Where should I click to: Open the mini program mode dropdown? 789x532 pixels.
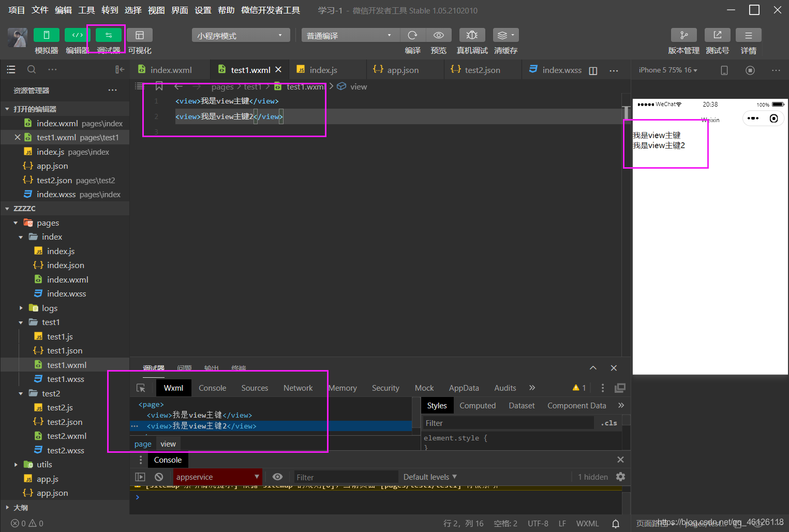(241, 35)
